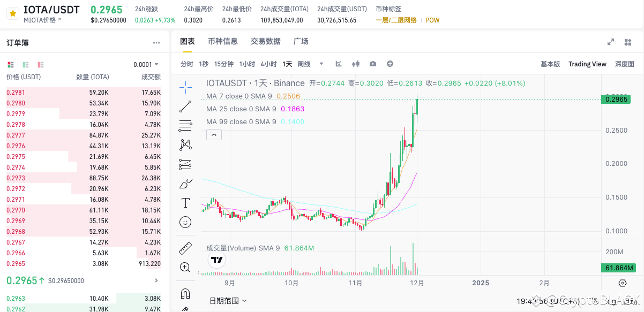Select the horizontal lines/Fibonacci tool
Screen dimensions: 644x312
pos(185,126)
